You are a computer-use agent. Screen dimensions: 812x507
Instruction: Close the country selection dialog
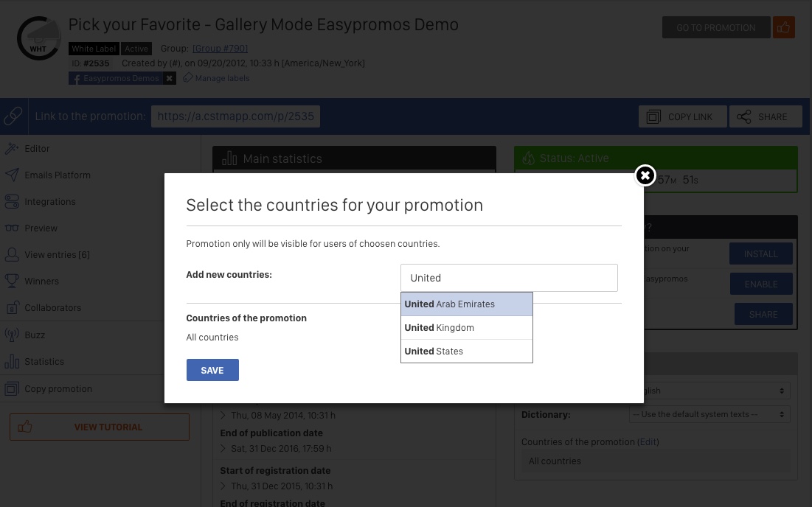click(x=645, y=175)
